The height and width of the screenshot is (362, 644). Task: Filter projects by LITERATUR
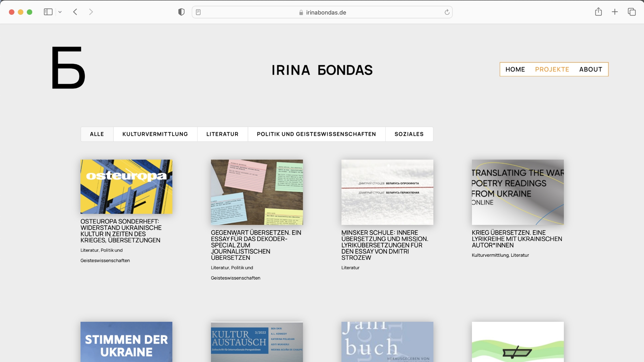point(222,134)
